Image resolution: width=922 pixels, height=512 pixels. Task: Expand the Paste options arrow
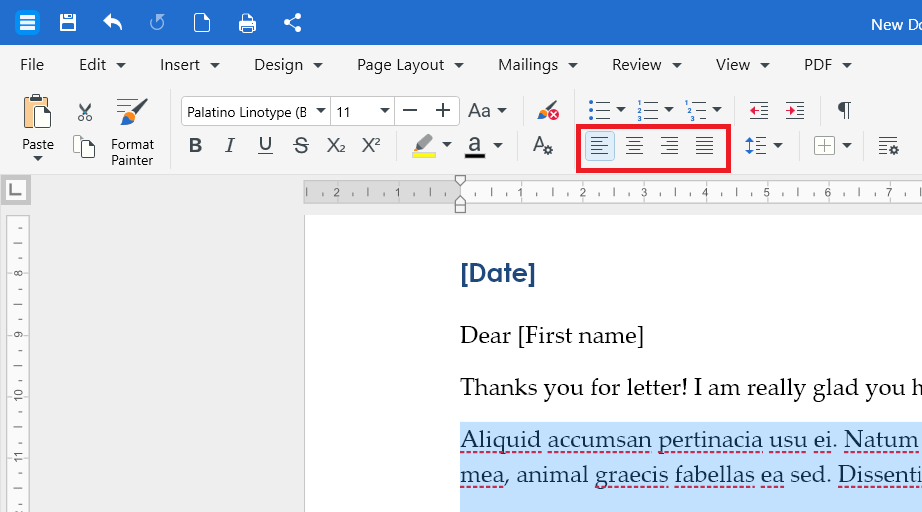[38, 159]
